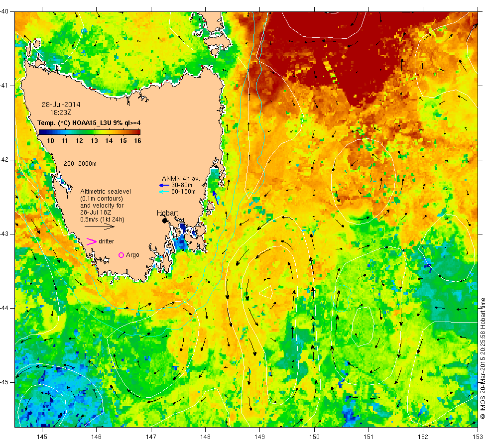This screenshot has height=448, width=488.
Task: Click the magenta drifter arrowhead symbol
Action: 92,242
